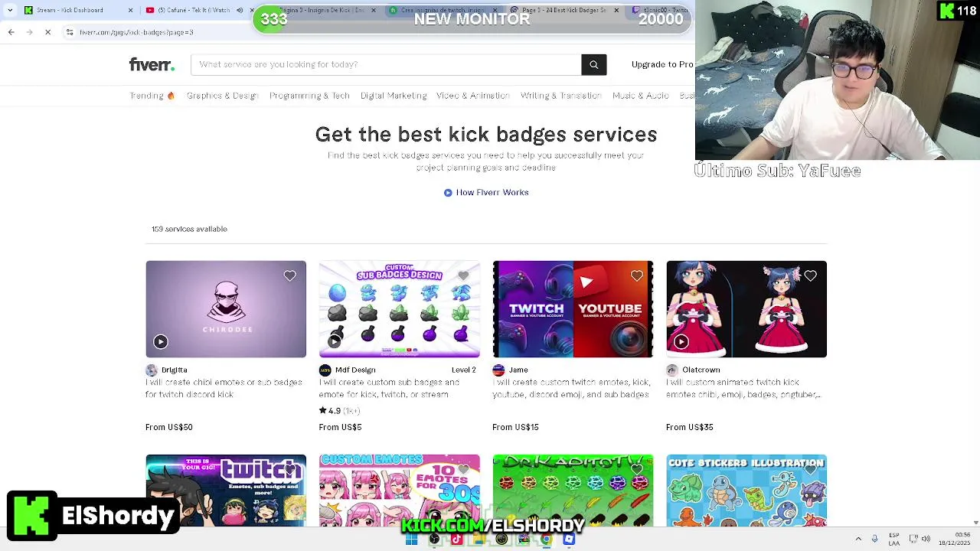980x551 pixels.
Task: Open Jame's seller avatar
Action: pos(498,370)
